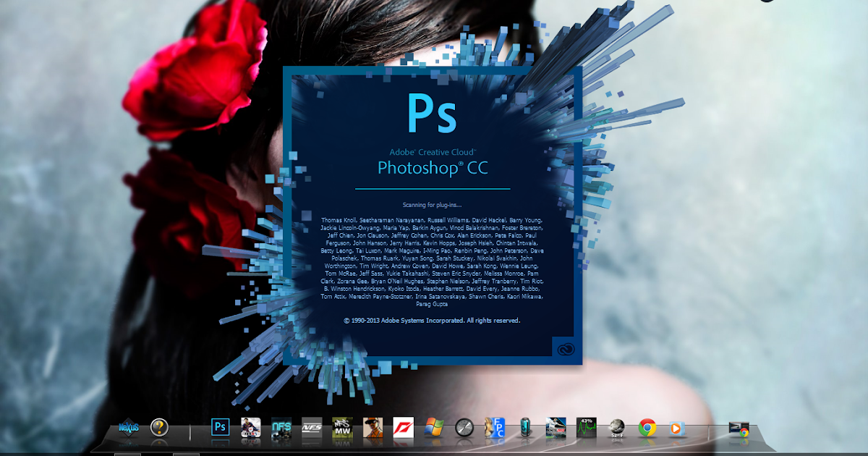Click the 'Scanning for plug-ins...' status text
The image size is (868, 456).
click(433, 205)
